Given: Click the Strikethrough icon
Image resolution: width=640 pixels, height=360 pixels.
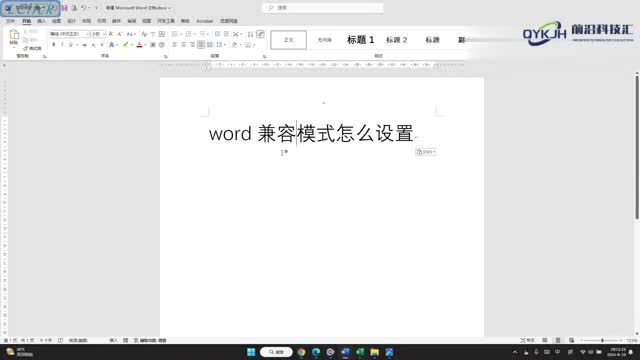Looking at the screenshot, I should [84, 45].
